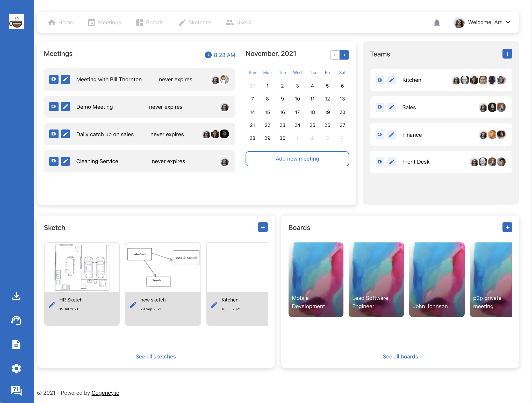Click Add new meeting button
Image resolution: width=532 pixels, height=403 pixels.
(x=297, y=159)
